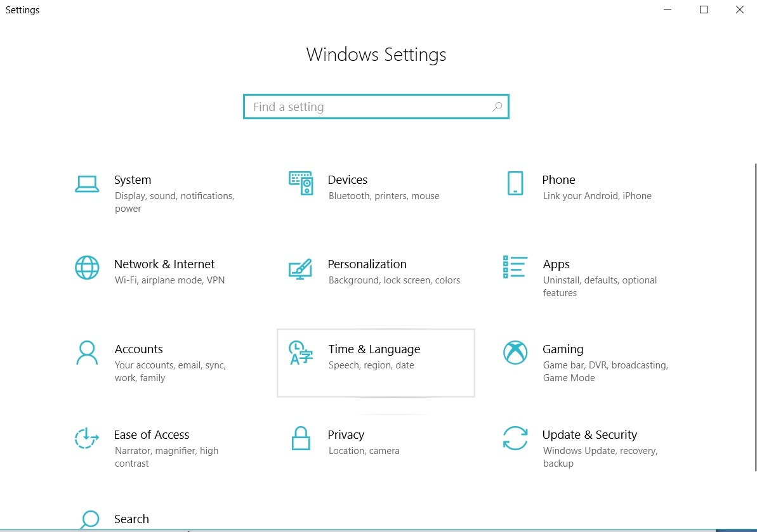Click the magnifier icon in search box
The image size is (757, 532).
coord(497,107)
